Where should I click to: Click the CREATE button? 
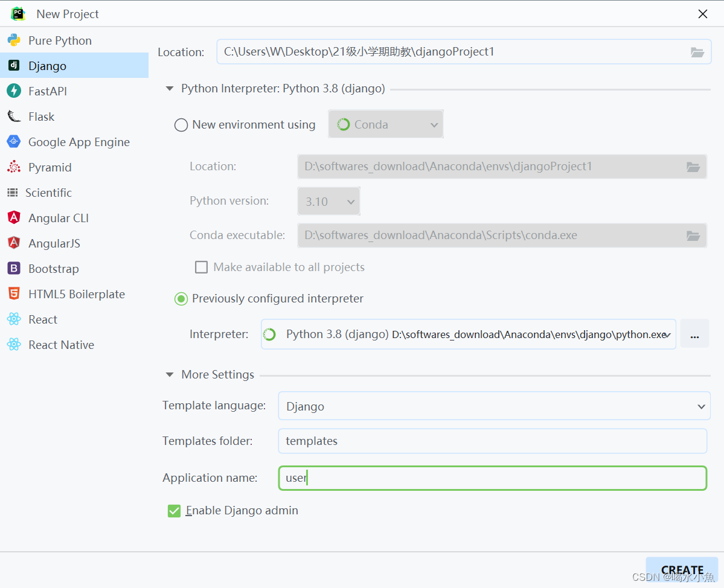682,570
